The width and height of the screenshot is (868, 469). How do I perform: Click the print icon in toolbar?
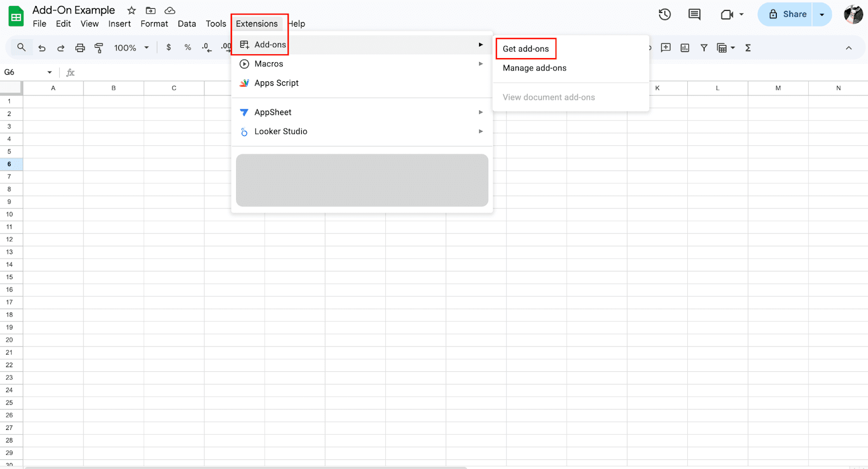pos(80,48)
